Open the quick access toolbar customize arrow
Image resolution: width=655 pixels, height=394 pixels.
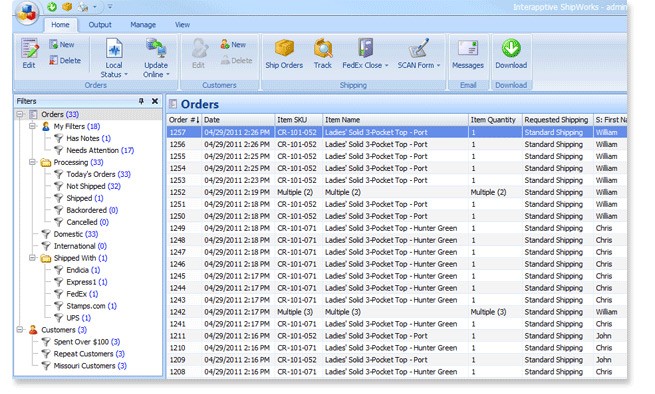110,7
